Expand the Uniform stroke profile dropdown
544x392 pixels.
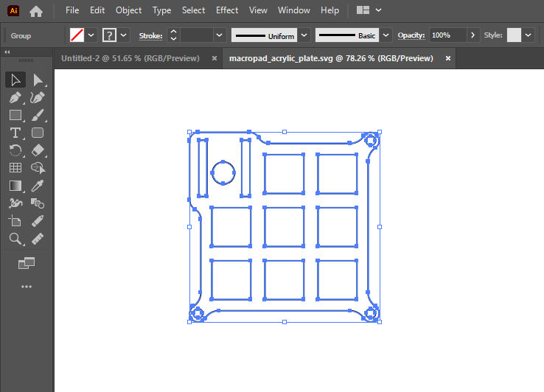(x=304, y=35)
